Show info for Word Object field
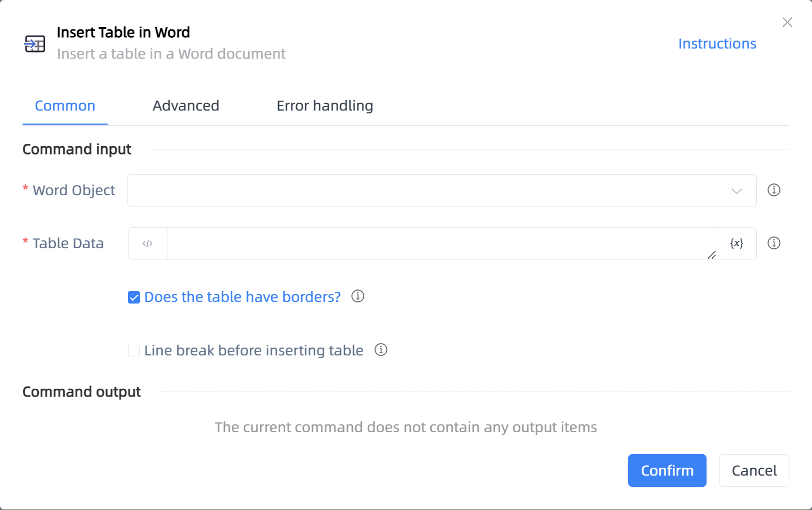 pyautogui.click(x=774, y=190)
